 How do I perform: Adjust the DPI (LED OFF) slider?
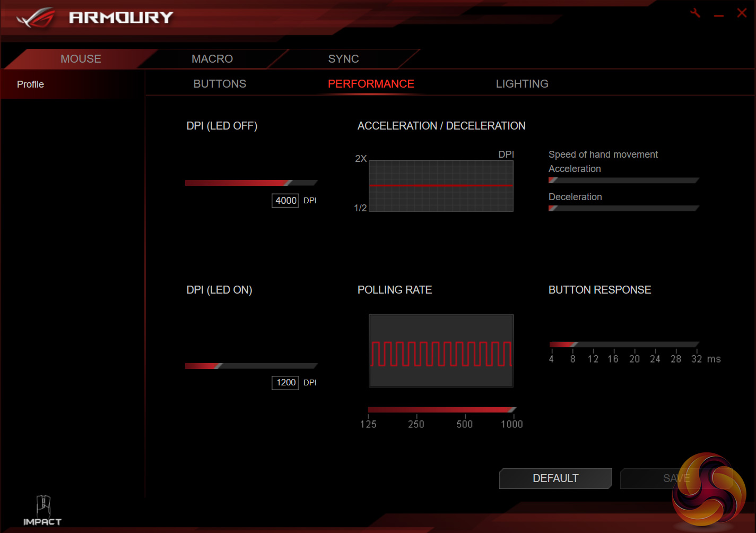click(251, 183)
